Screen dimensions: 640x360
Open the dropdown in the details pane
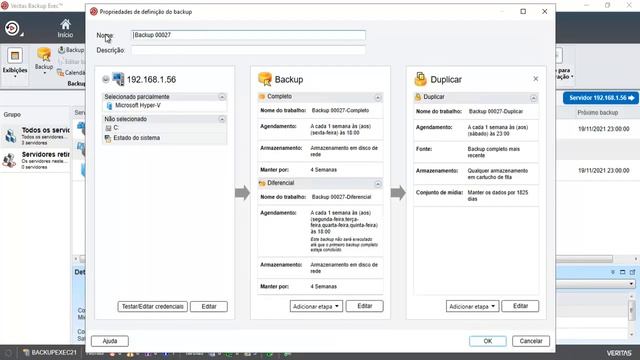[x=631, y=284]
